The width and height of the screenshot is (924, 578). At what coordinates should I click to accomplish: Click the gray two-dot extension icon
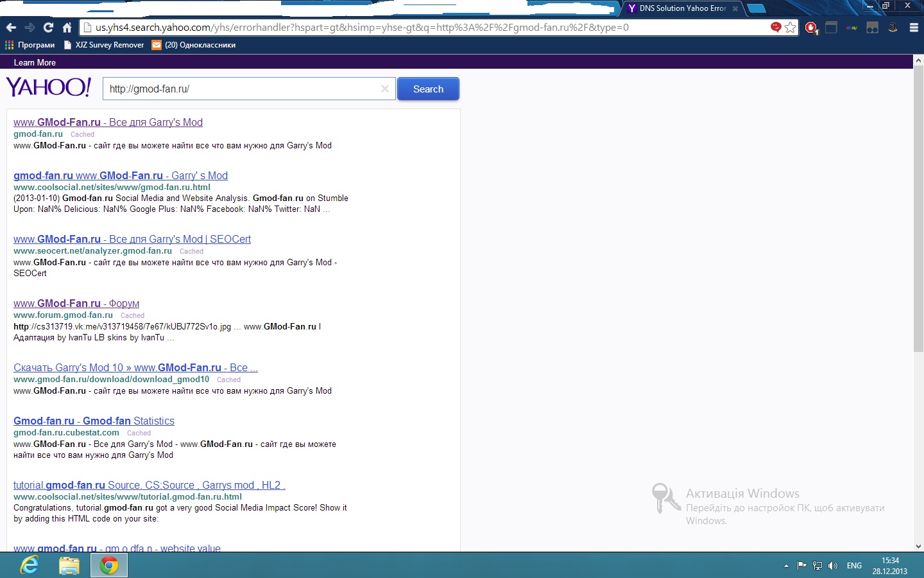[872, 28]
